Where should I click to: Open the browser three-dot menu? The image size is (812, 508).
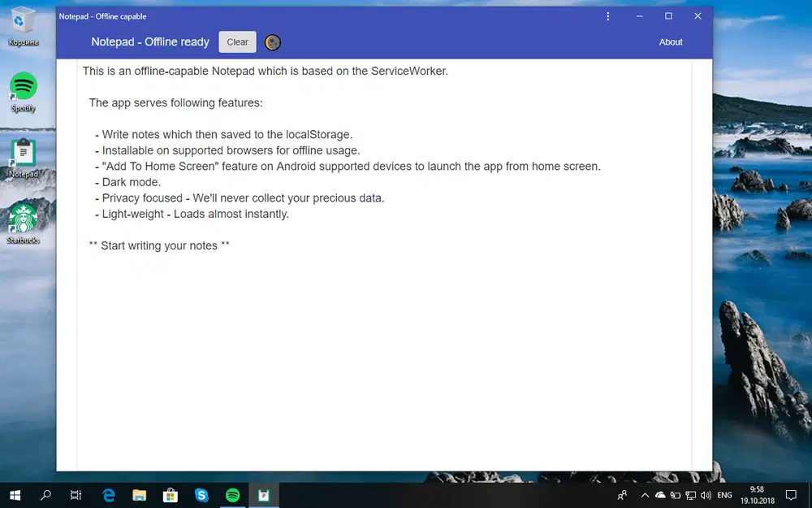[x=607, y=16]
